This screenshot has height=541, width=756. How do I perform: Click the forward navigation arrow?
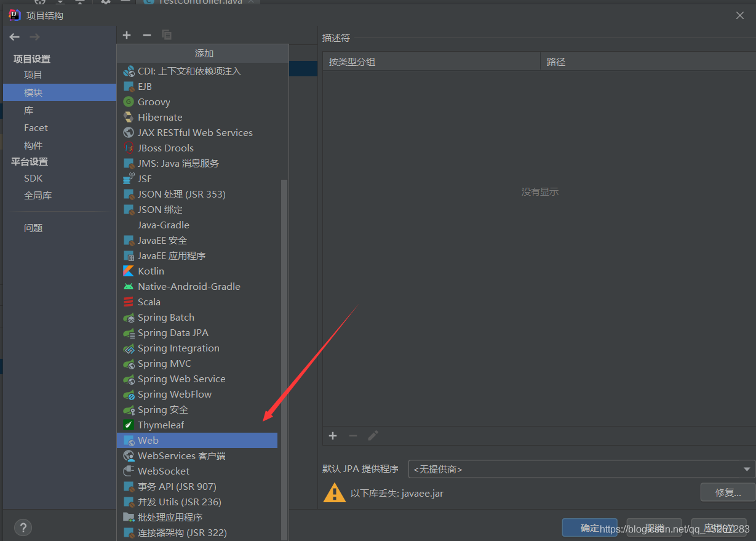35,37
